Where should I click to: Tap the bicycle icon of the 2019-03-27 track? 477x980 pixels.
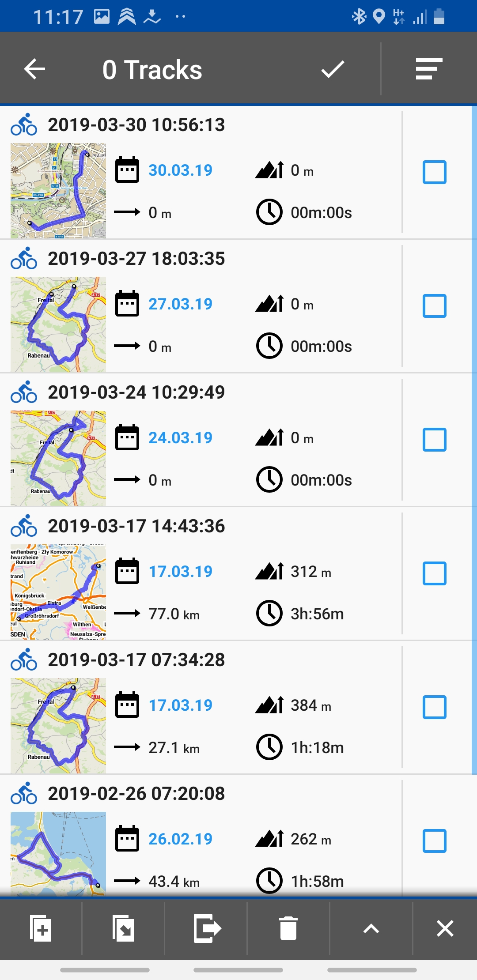[24, 258]
